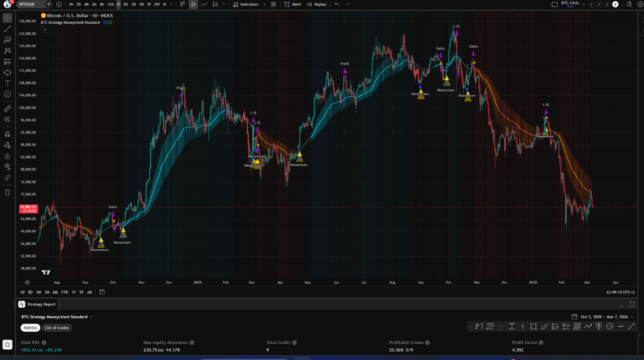Open the Oct 5, 2009 – Mar 7, 2026 date range
644x360 pixels.
[x=602, y=317]
